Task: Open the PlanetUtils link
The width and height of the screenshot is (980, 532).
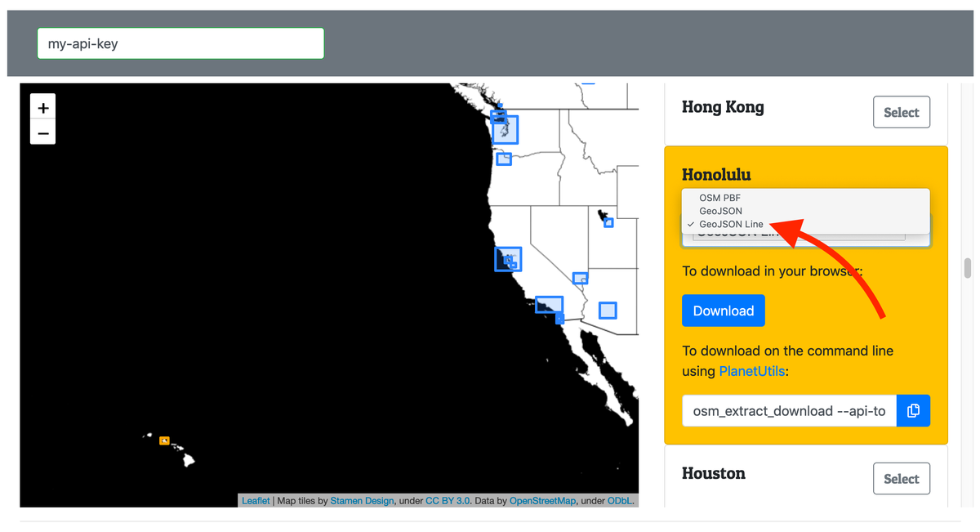Action: (x=751, y=370)
